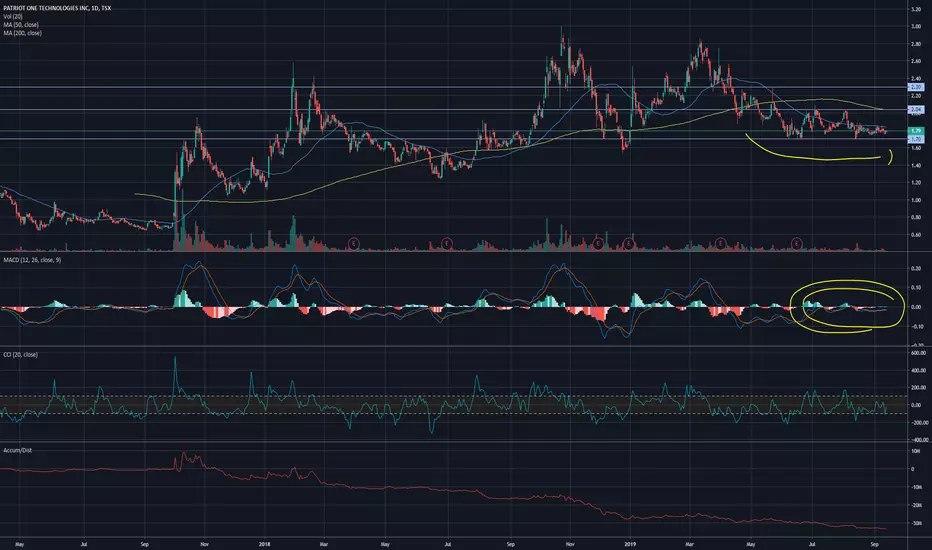Click the Accum/Dist indicator label

(x=17, y=451)
